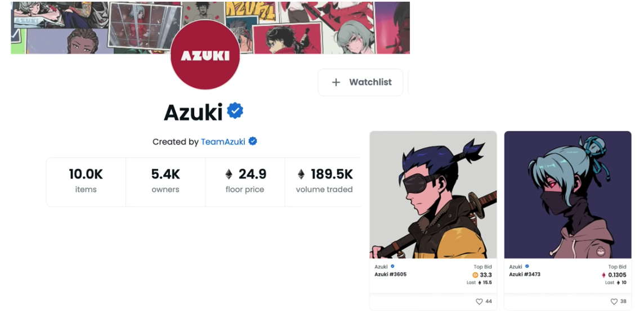Screen dimensions: 644x322
Task: Click Ethereum icon beside floor price 24.9
Action: click(229, 175)
